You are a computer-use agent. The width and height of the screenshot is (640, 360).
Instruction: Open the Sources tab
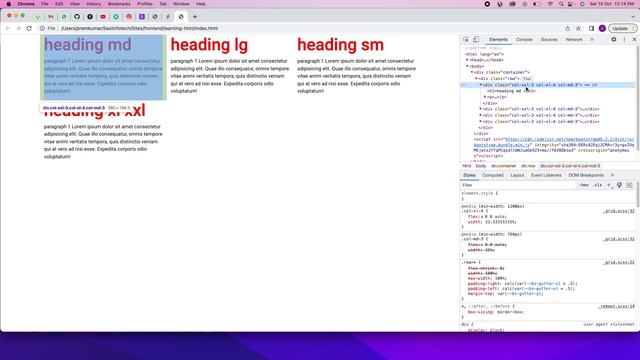(x=549, y=40)
